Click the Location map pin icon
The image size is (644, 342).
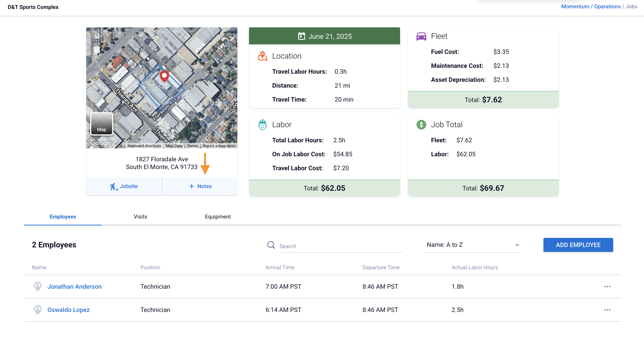coord(262,56)
